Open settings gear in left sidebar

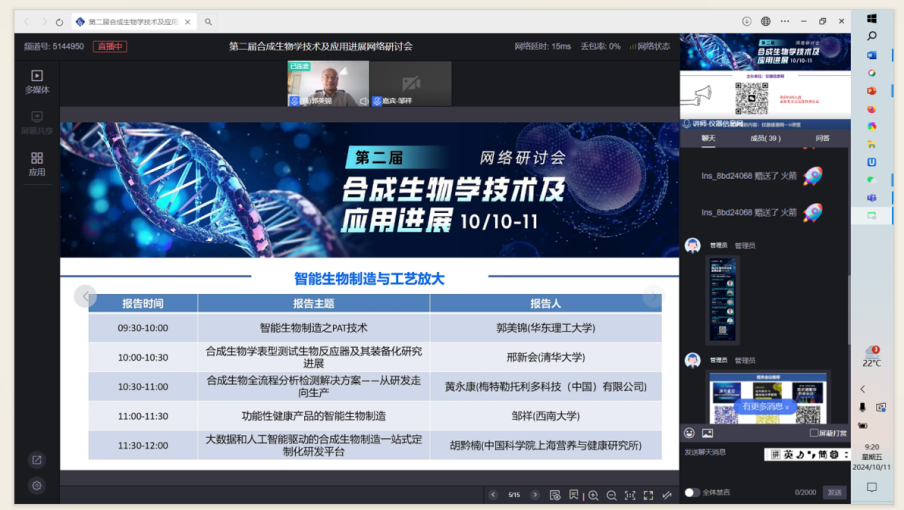point(37,486)
